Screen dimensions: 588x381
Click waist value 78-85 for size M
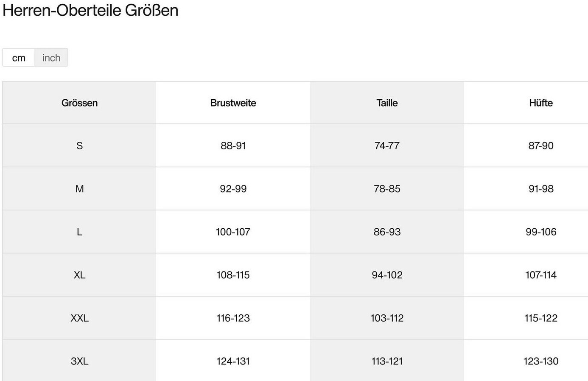(x=387, y=189)
